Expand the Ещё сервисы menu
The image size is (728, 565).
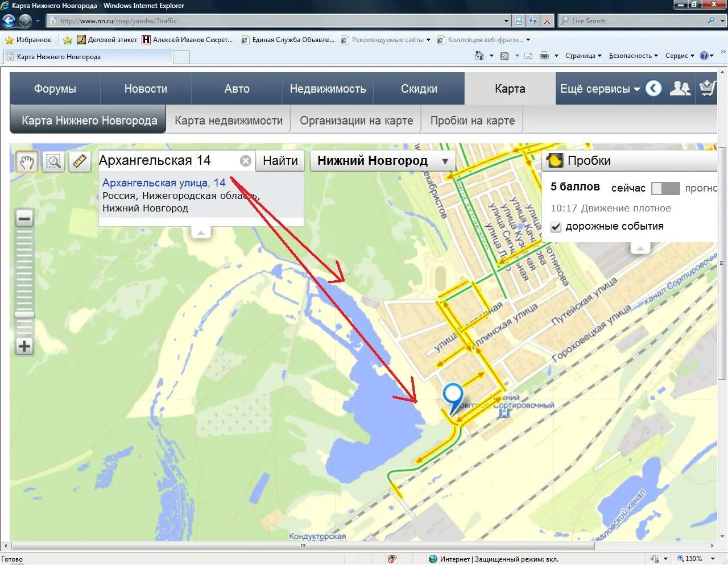coord(600,89)
